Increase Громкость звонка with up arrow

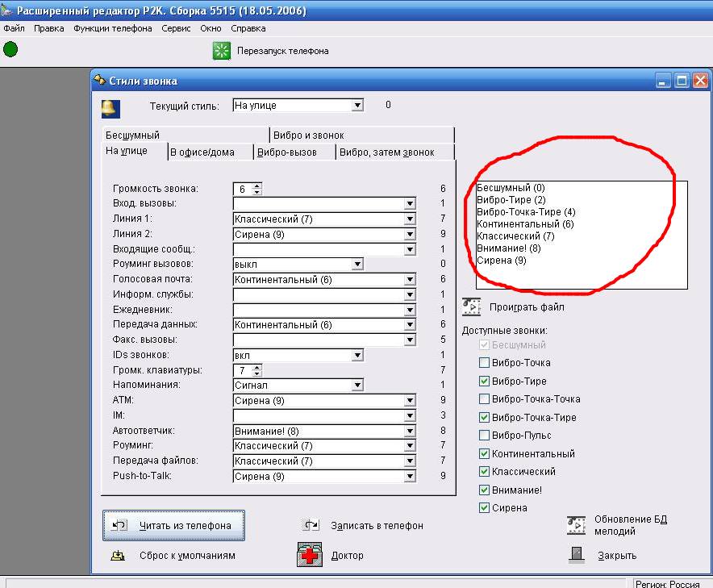click(x=257, y=186)
